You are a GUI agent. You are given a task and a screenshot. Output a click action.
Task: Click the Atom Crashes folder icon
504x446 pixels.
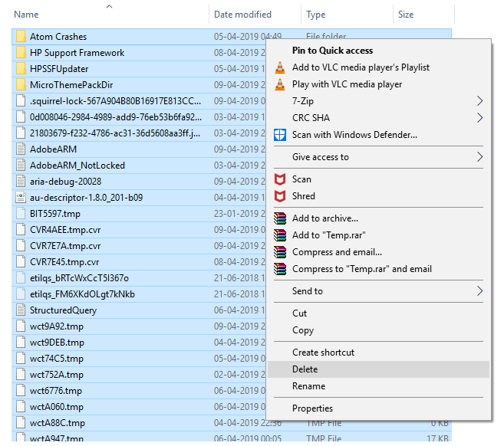pos(21,37)
